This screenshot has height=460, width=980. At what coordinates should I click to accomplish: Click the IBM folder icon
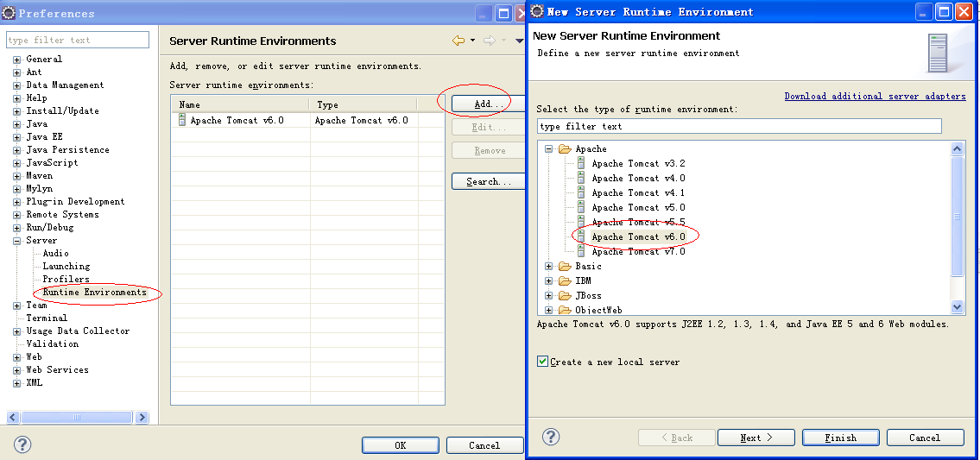(x=565, y=280)
